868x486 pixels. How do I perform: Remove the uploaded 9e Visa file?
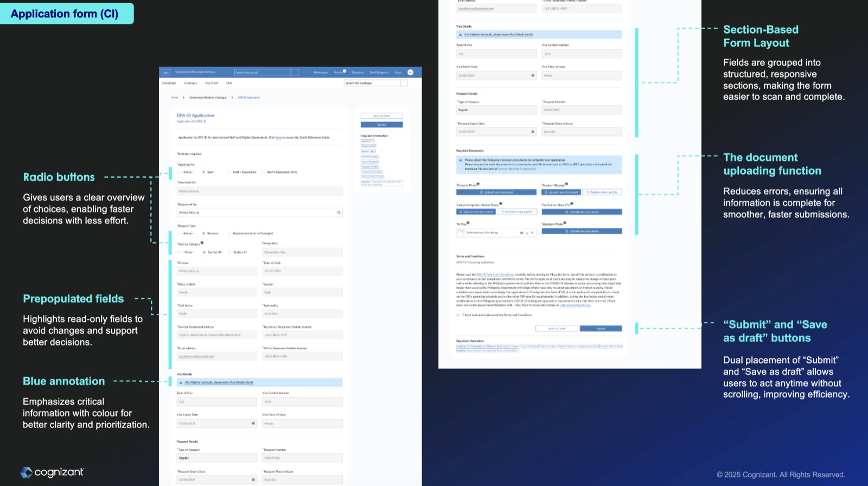[x=532, y=233]
